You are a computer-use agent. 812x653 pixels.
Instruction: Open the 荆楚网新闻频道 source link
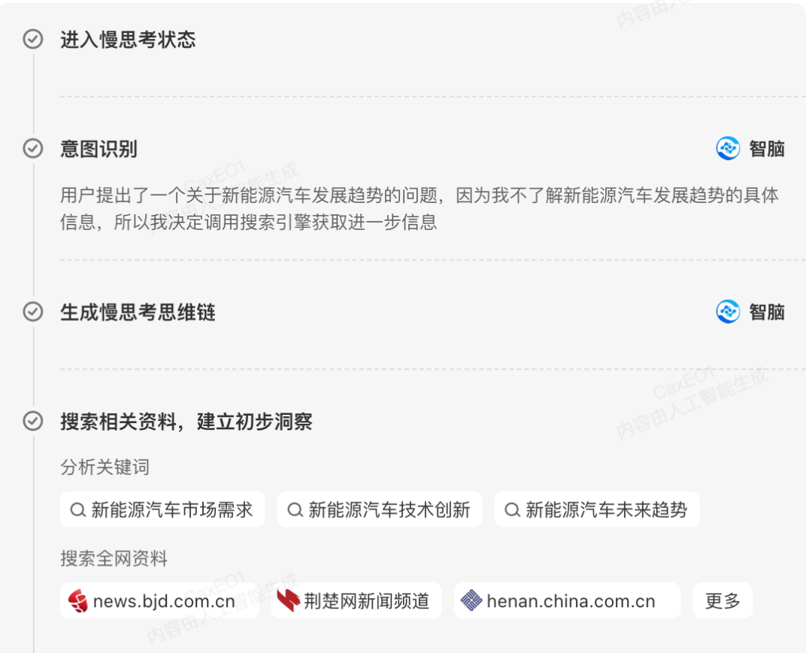point(356,600)
